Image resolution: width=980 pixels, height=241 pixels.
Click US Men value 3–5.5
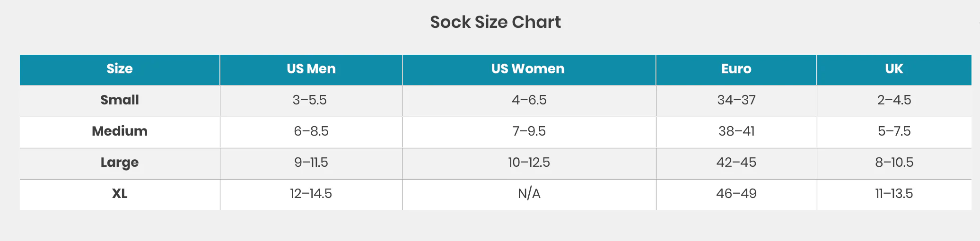tap(310, 100)
